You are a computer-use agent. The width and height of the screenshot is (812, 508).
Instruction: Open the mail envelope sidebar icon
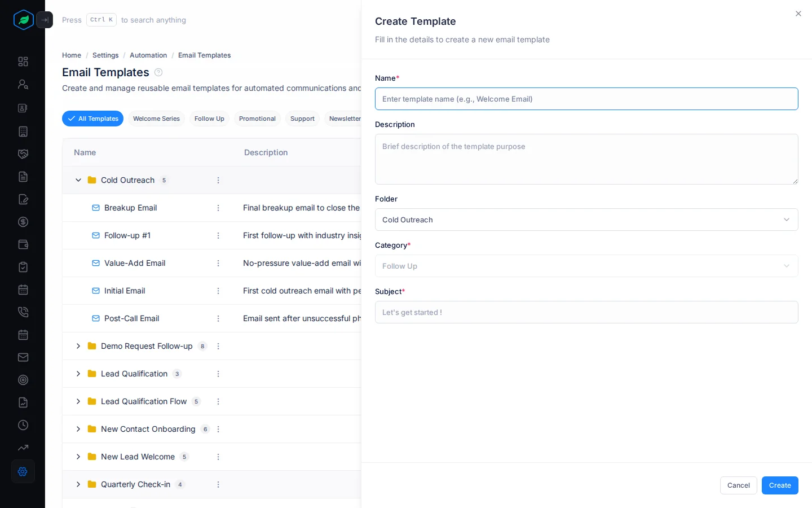coord(23,357)
